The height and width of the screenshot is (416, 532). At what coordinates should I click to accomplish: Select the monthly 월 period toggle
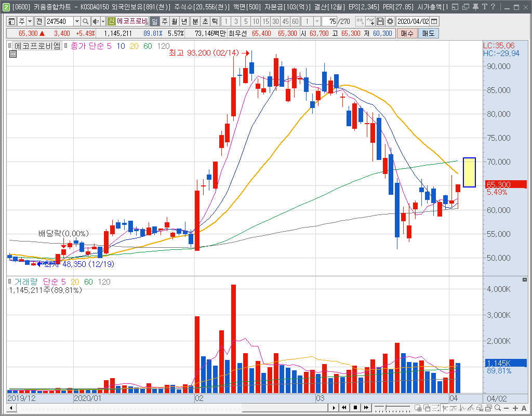tap(175, 21)
